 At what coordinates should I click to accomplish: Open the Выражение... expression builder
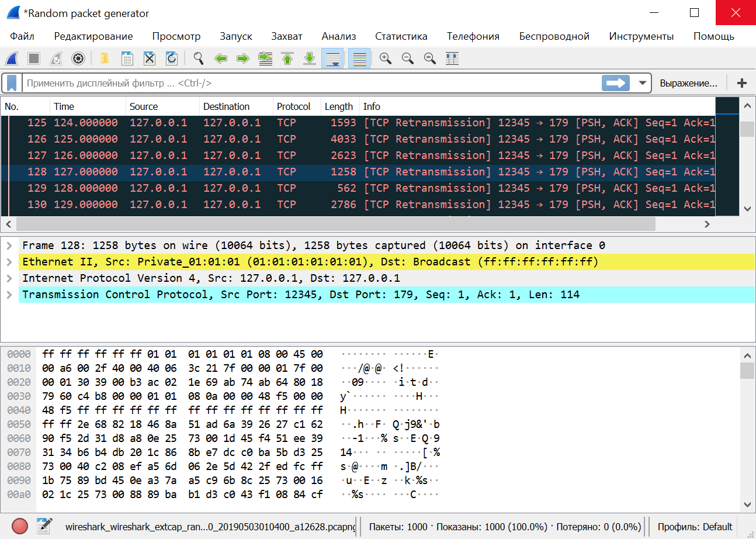click(688, 83)
